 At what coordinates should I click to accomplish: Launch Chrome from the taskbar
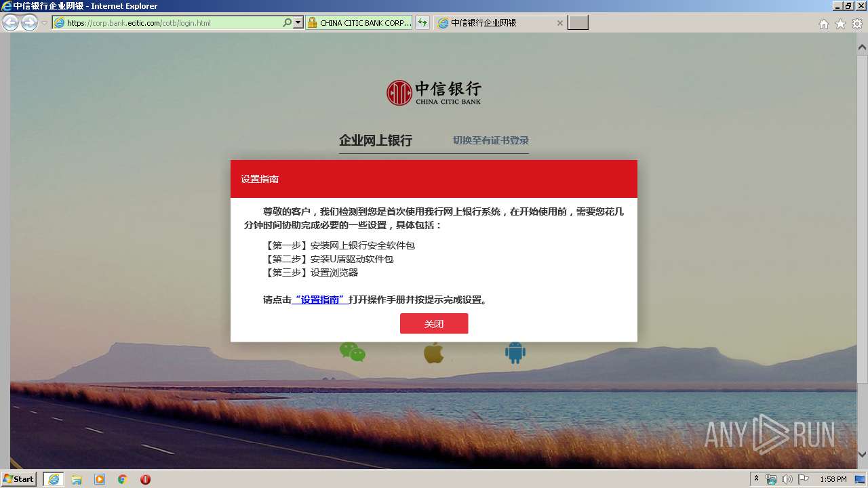(x=123, y=479)
